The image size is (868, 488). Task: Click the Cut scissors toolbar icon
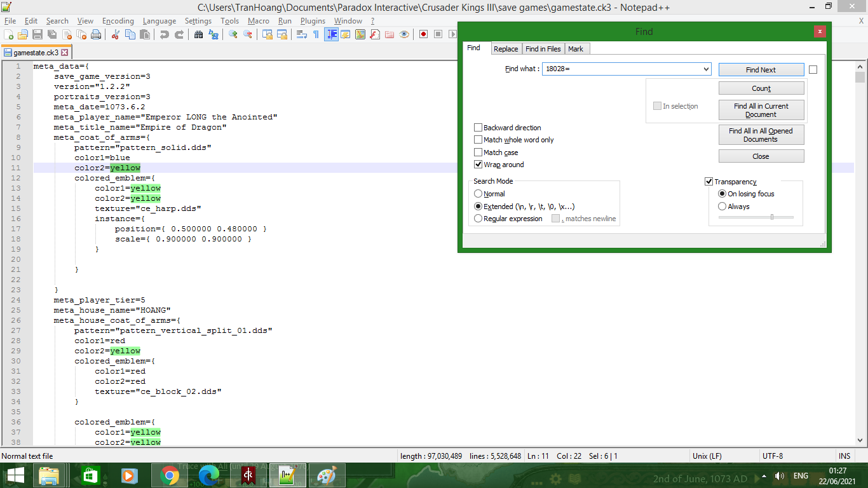click(x=116, y=34)
